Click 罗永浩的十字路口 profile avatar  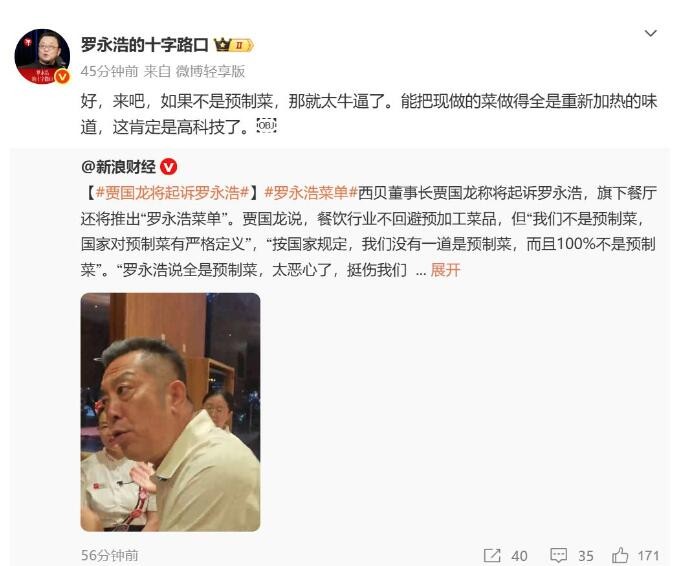42,56
